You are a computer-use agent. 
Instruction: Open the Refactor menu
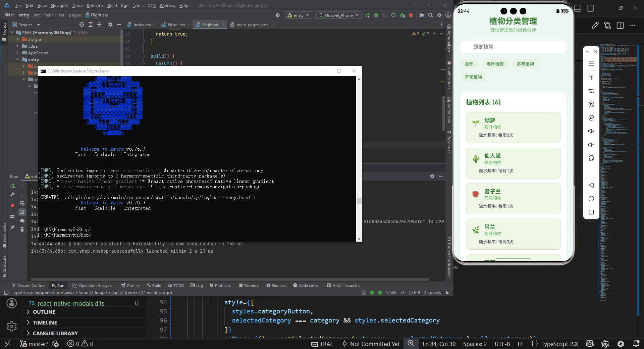point(95,5)
